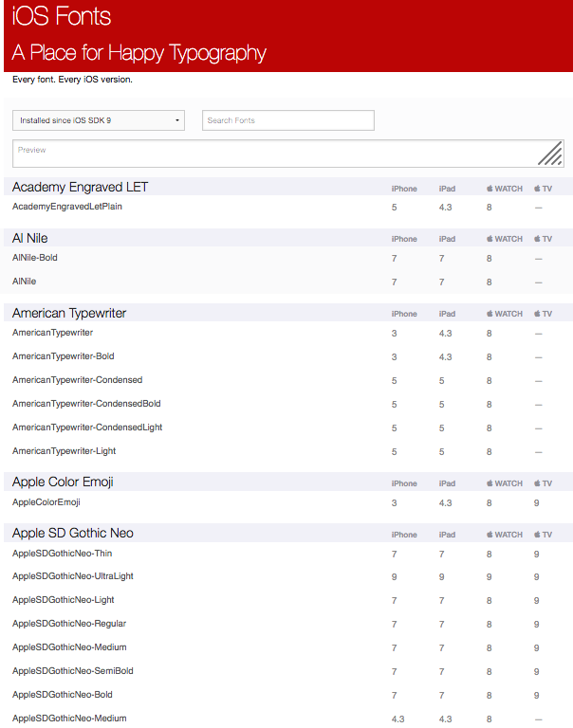Screen dimensions: 573x728
Task: Choose the AlNile font name
Action: (24, 282)
